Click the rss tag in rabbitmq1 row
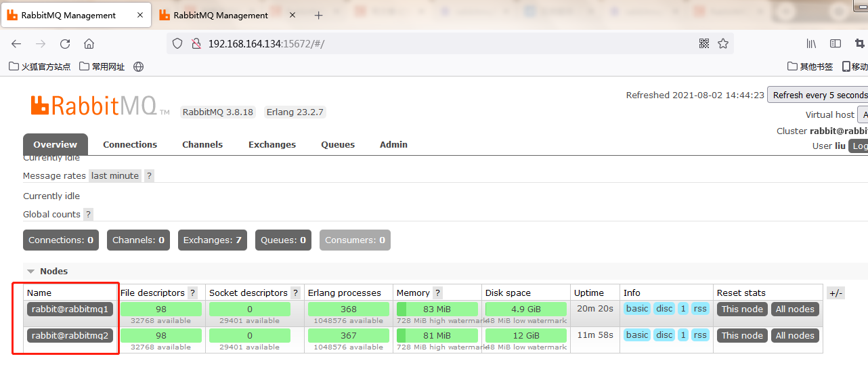 point(700,309)
